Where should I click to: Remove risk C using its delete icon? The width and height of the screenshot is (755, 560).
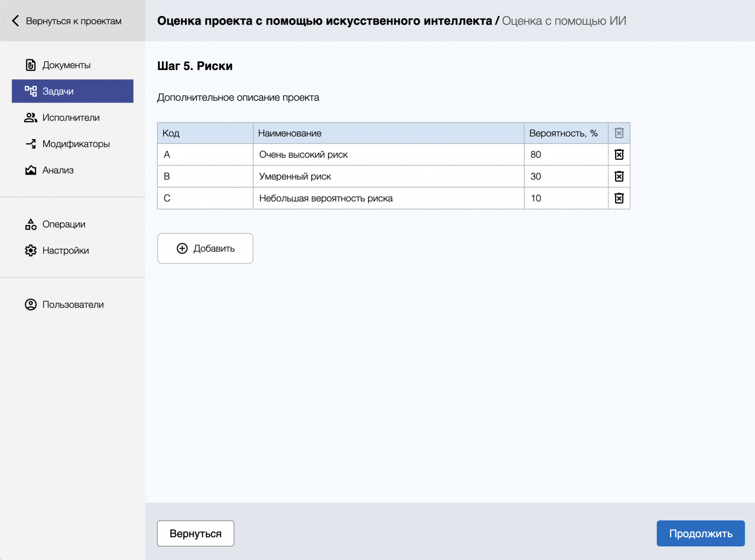pyautogui.click(x=619, y=198)
